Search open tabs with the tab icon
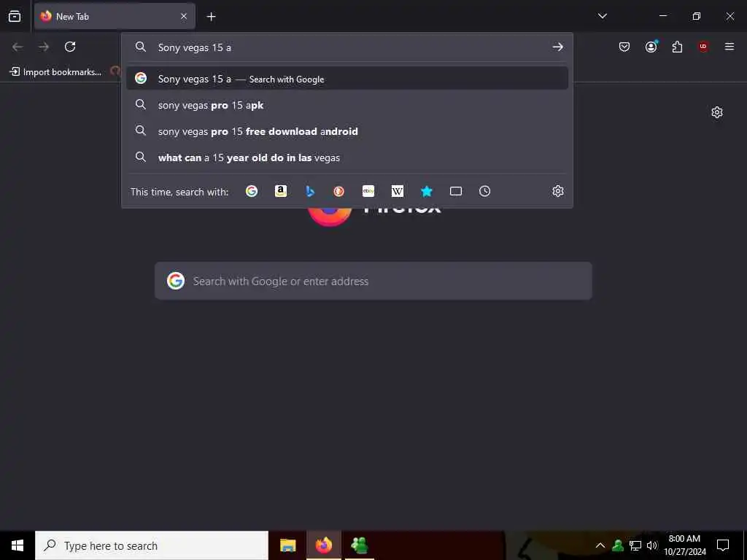 pos(456,192)
